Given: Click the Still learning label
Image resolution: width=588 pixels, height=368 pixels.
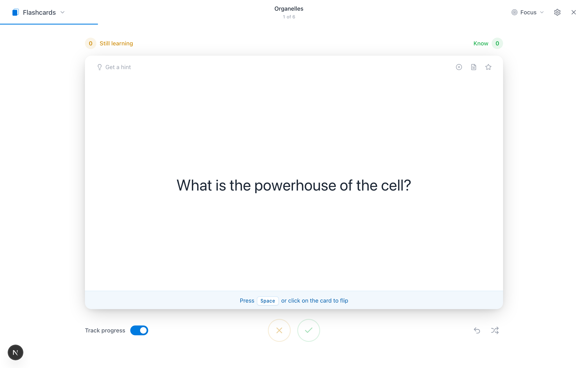Looking at the screenshot, I should click(116, 43).
